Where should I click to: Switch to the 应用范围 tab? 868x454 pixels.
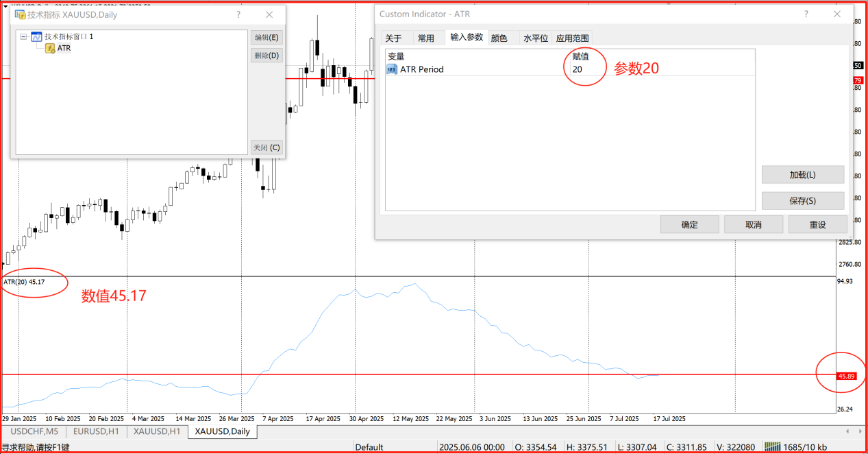(x=572, y=38)
